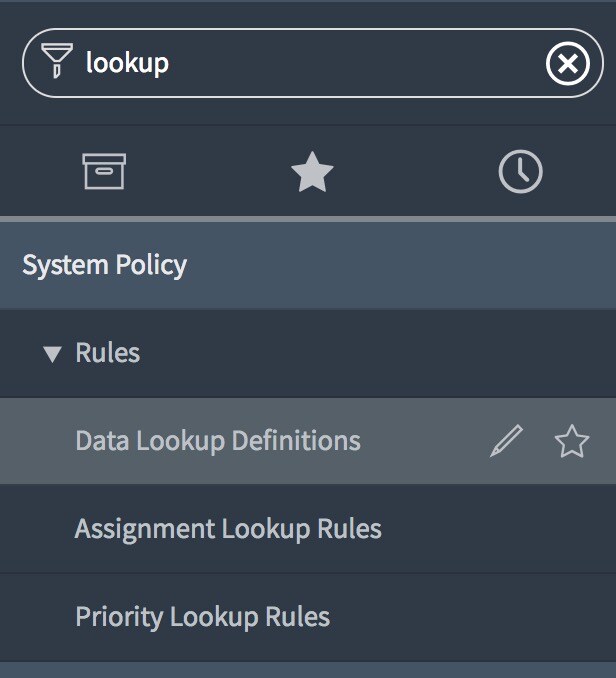Image resolution: width=616 pixels, height=678 pixels.
Task: Add Data Lookup Definitions to favorites
Action: pos(571,441)
